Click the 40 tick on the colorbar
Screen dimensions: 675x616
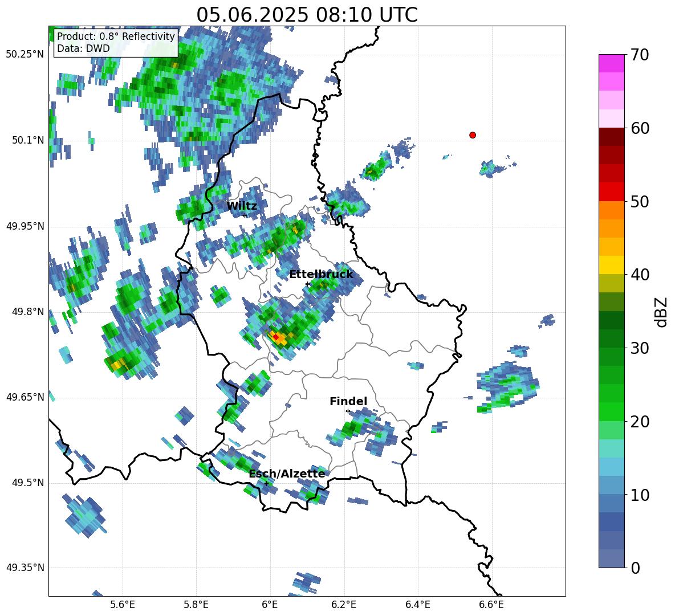[640, 275]
